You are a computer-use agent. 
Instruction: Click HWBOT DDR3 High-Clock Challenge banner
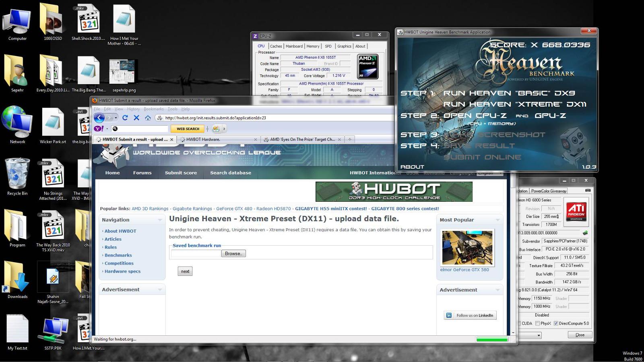(x=394, y=192)
